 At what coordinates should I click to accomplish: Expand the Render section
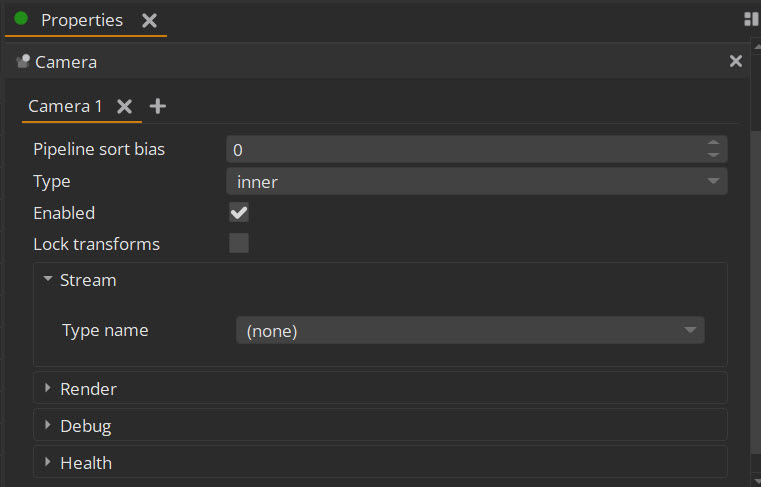coord(48,388)
